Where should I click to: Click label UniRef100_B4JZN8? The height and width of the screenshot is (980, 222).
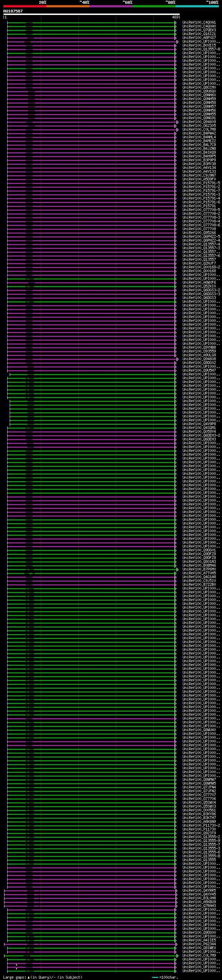[x=199, y=148]
